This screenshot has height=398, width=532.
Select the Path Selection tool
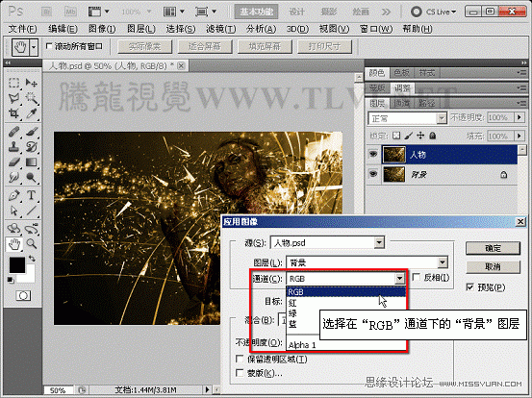(13, 211)
